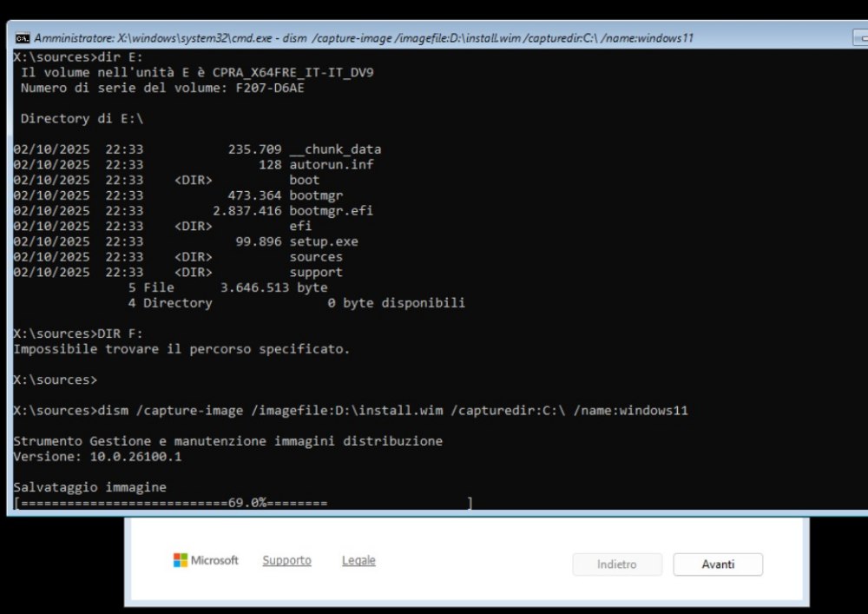The image size is (868, 614).
Task: Click the DISM progress bar at 69.0%
Action: pyautogui.click(x=243, y=503)
